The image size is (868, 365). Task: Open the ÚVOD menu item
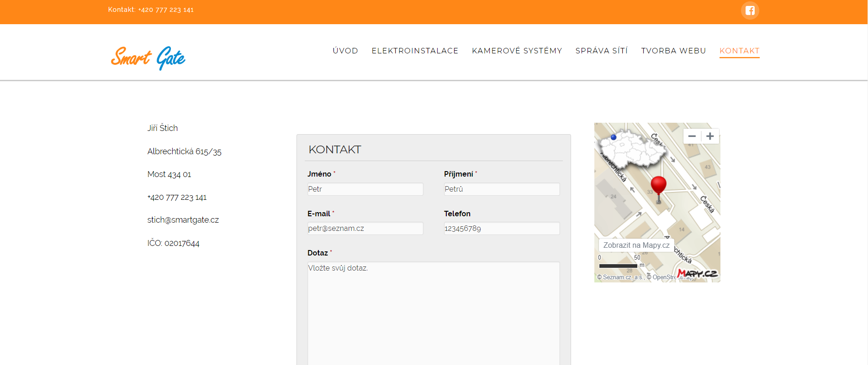(345, 51)
